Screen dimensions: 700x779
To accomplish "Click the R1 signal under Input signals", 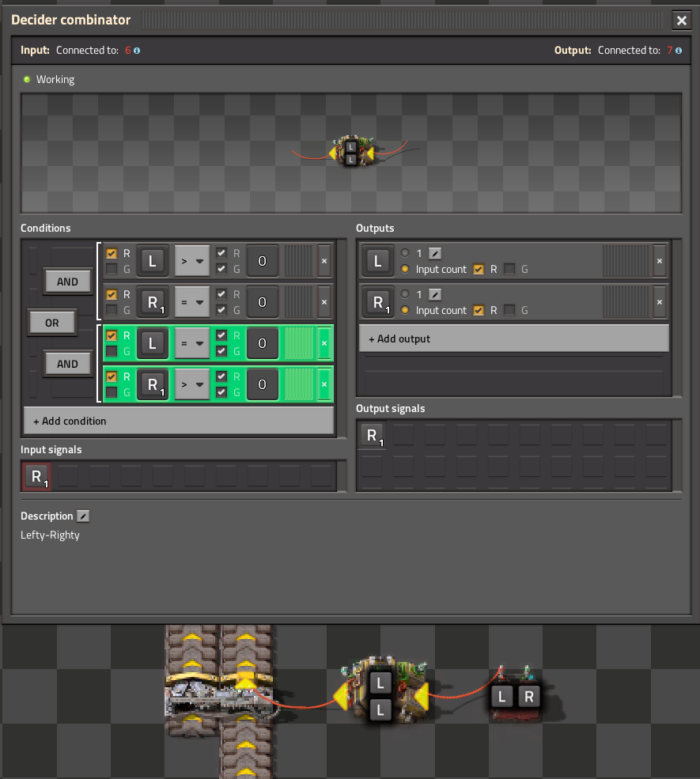I will pyautogui.click(x=36, y=477).
